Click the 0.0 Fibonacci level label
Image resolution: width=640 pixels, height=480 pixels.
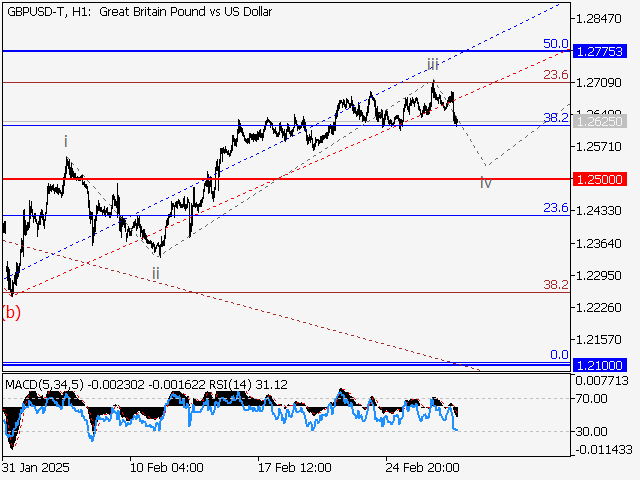(559, 355)
